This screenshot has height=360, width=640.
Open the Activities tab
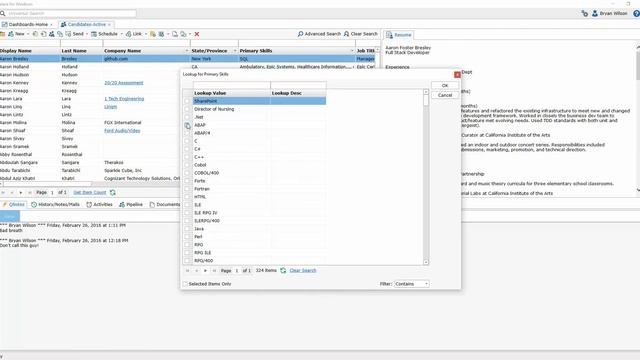tap(99, 204)
